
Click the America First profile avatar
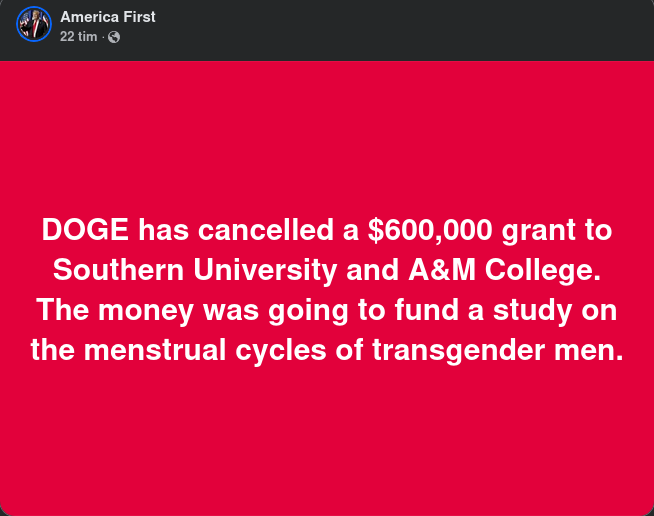point(33,24)
